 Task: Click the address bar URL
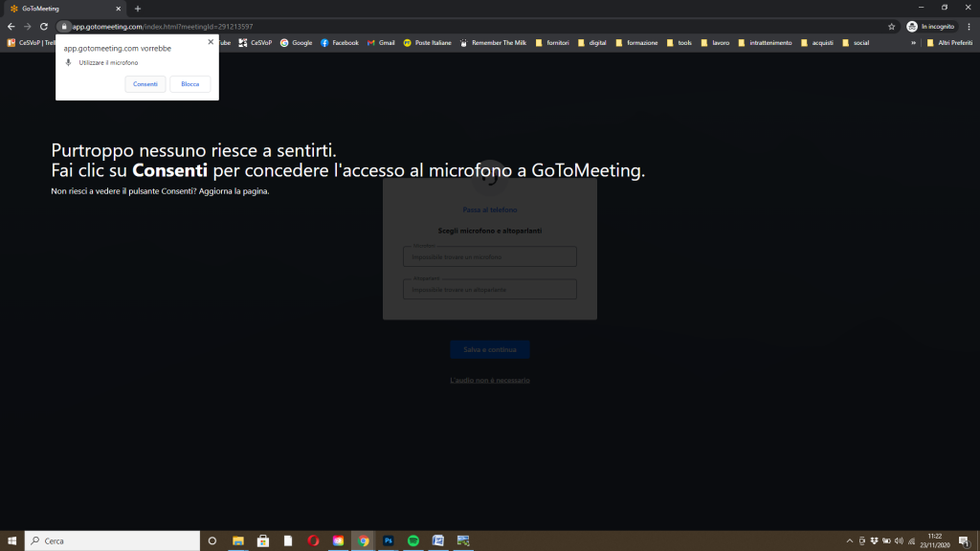pyautogui.click(x=163, y=26)
